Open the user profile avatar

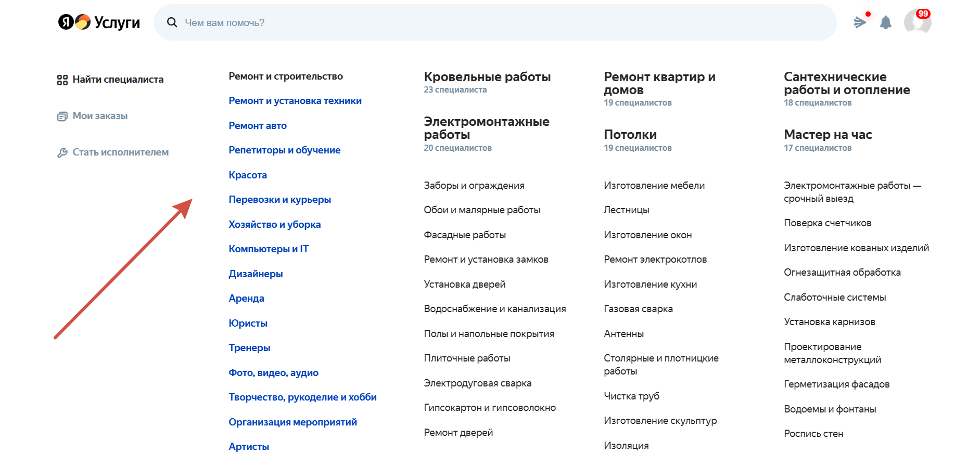click(x=918, y=22)
